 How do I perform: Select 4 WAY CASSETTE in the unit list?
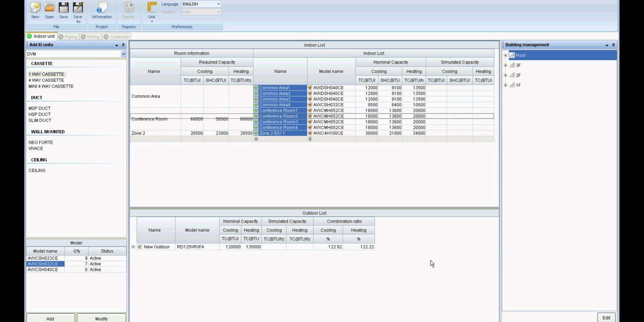click(46, 80)
